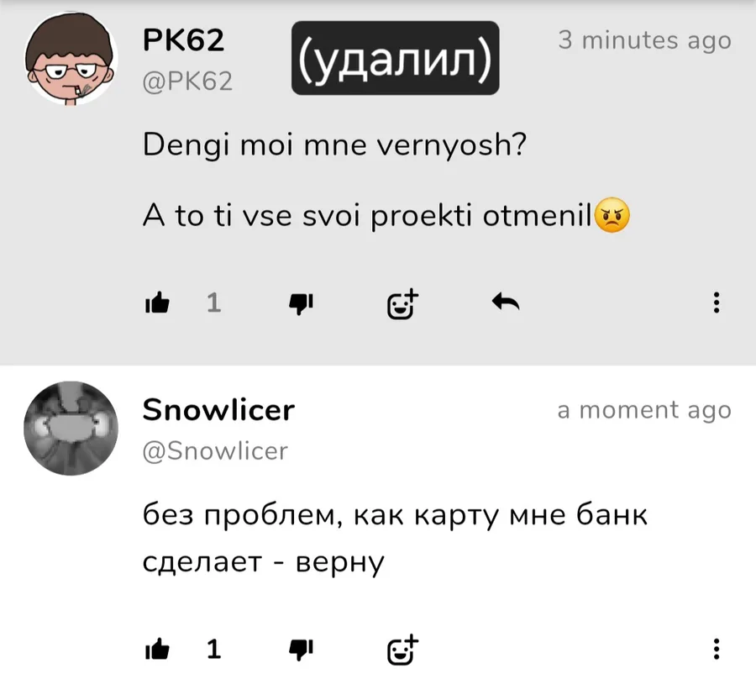Image resolution: width=756 pixels, height=700 pixels.
Task: Open more options for PK62's comment
Action: click(x=717, y=303)
